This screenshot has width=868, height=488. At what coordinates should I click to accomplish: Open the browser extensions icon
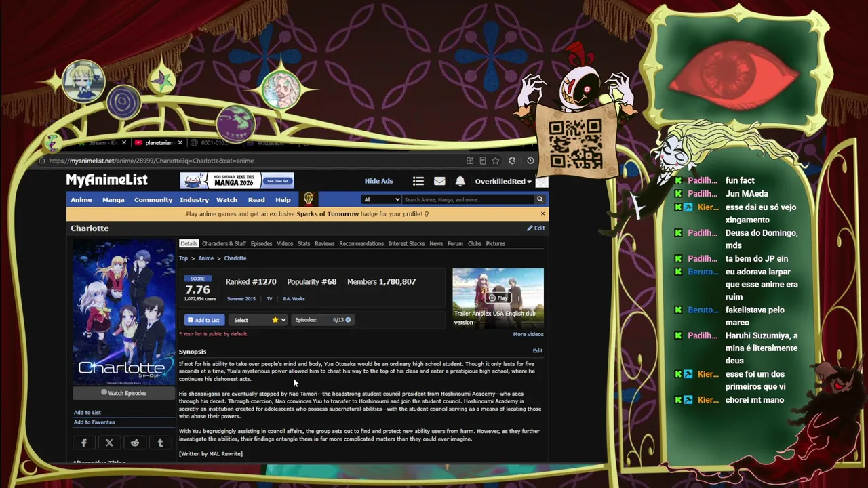point(512,161)
